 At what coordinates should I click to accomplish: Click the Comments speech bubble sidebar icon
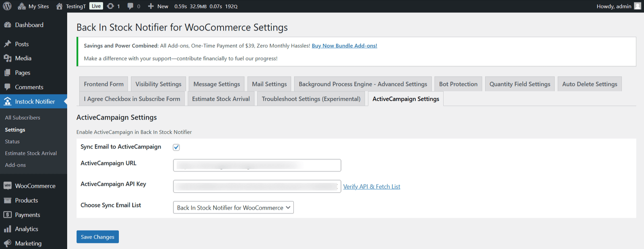pyautogui.click(x=8, y=87)
